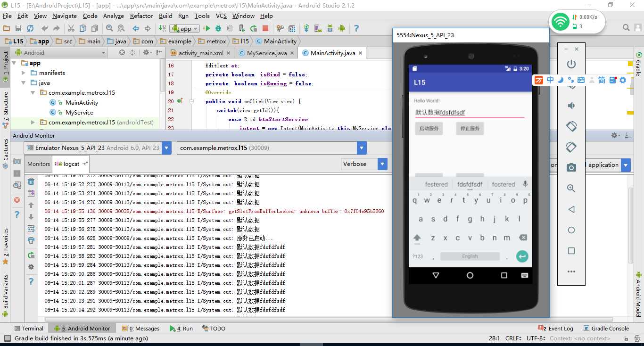Take an emulator screenshot with the camera icon

tap(571, 167)
